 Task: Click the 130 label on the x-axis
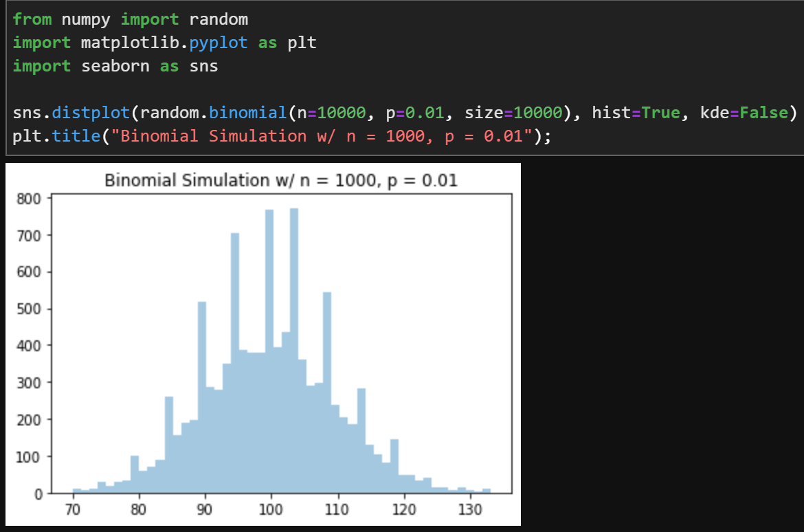coord(470,510)
